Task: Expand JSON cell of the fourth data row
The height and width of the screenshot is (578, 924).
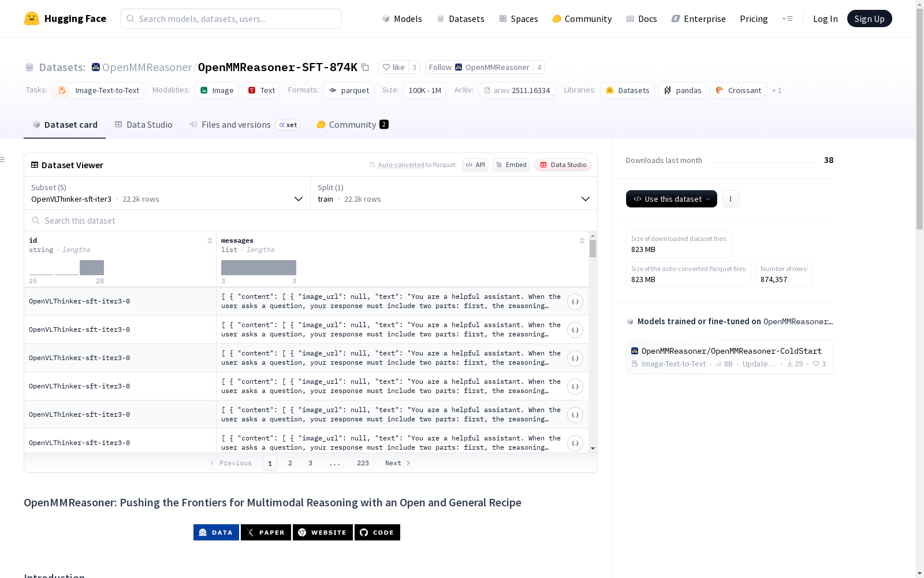Action: click(575, 387)
